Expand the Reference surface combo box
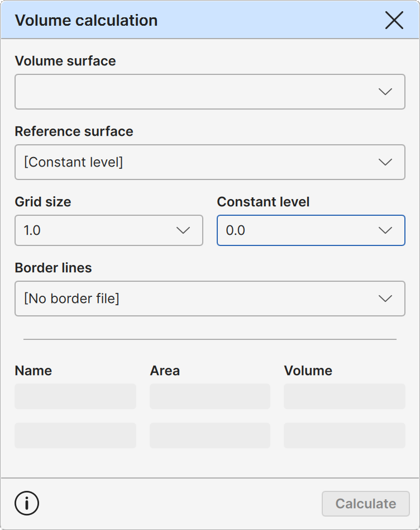This screenshot has height=530, width=420. (209, 162)
